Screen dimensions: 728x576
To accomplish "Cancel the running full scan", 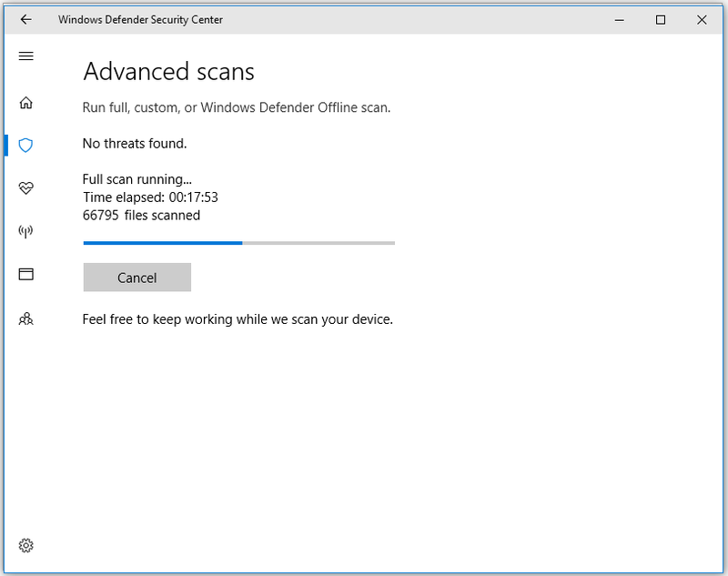I will 137,278.
